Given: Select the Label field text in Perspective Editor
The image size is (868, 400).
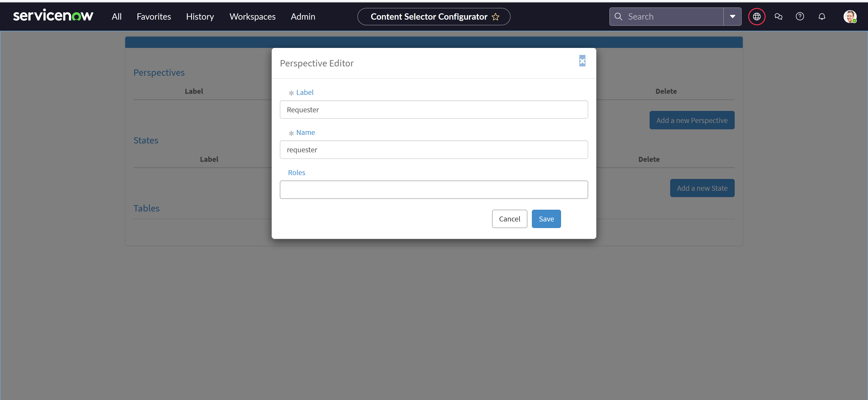Looking at the screenshot, I should (x=434, y=110).
